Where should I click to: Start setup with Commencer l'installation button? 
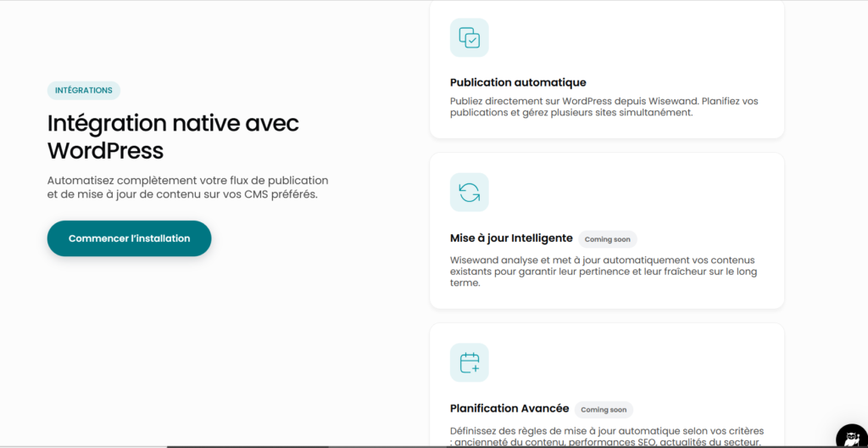[129, 238]
